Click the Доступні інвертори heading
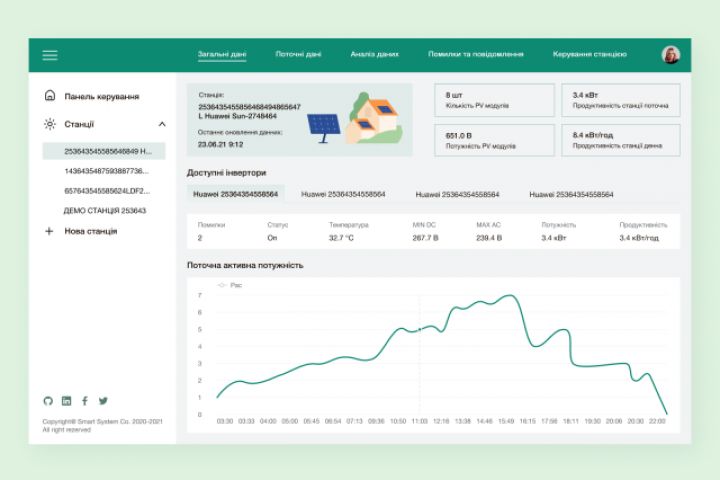 point(226,173)
